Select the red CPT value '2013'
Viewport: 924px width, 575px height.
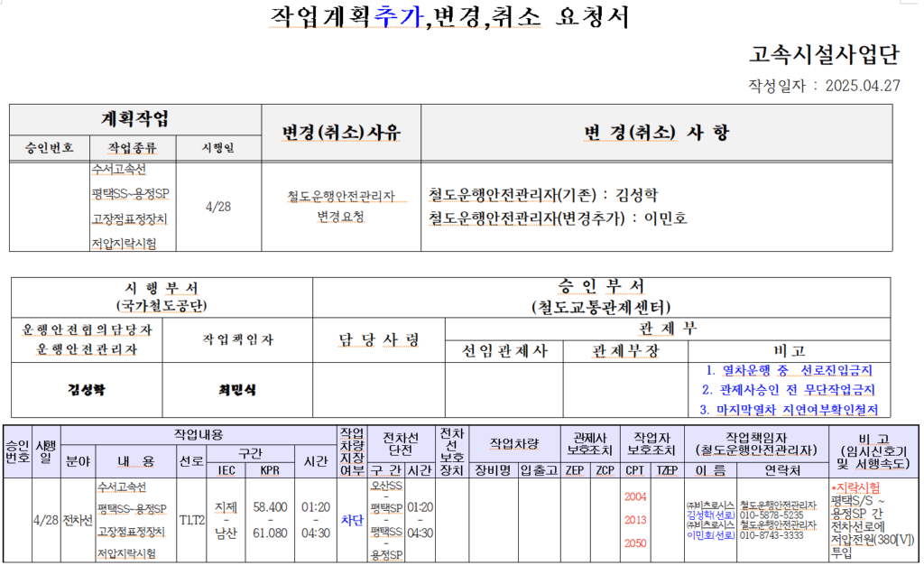[x=635, y=520]
